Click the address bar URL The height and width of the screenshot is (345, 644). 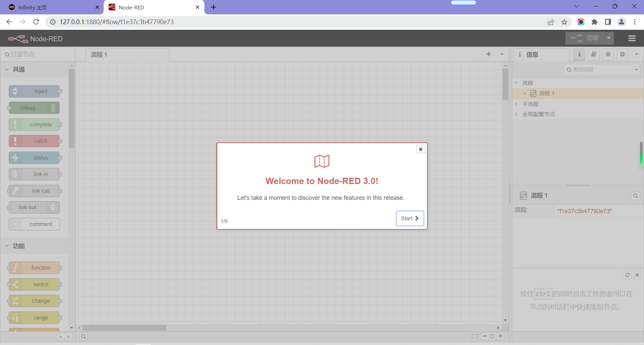tap(117, 22)
